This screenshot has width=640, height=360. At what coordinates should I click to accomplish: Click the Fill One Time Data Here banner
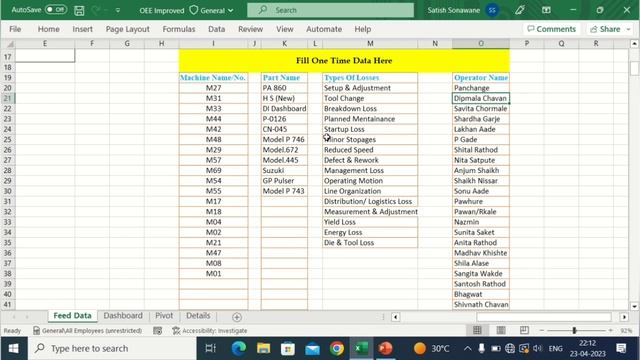344,60
